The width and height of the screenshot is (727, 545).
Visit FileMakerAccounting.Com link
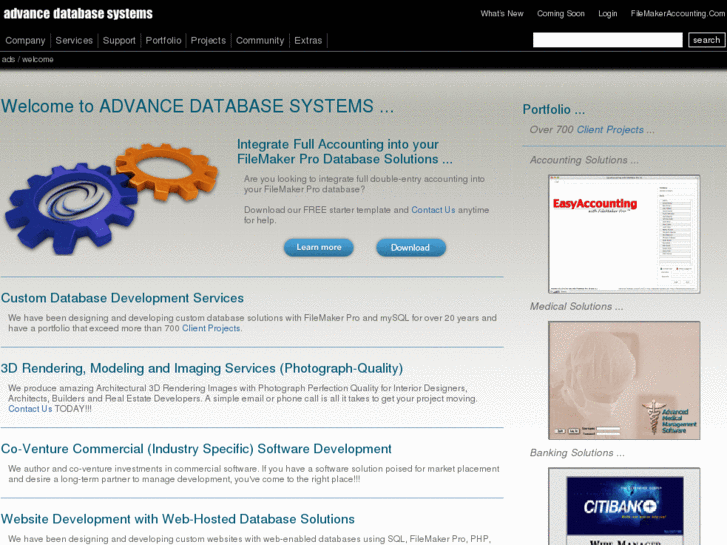point(678,13)
